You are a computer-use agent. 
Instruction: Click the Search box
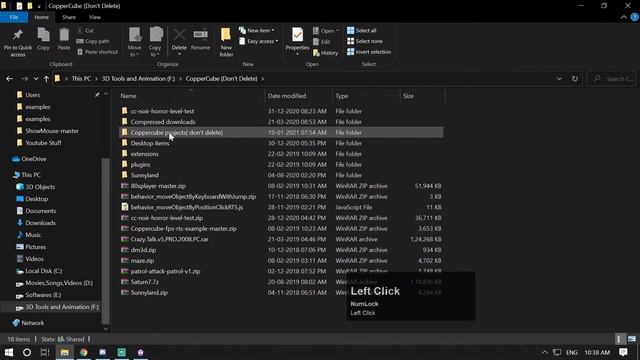coord(611,79)
